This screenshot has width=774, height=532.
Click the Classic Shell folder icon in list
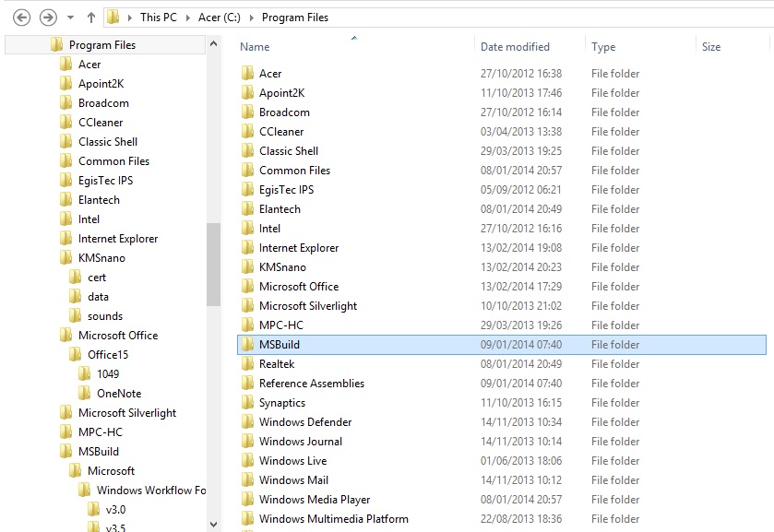pyautogui.click(x=248, y=151)
